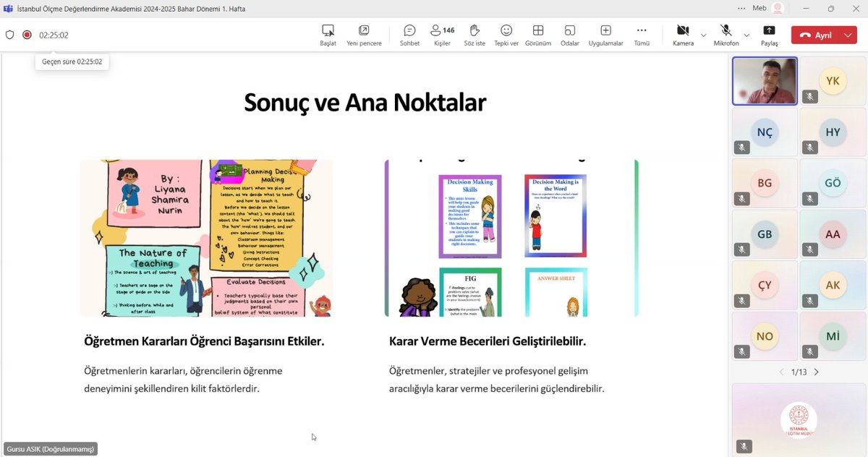Go to next participant page arrow
The width and height of the screenshot is (868, 457).
coord(817,372)
